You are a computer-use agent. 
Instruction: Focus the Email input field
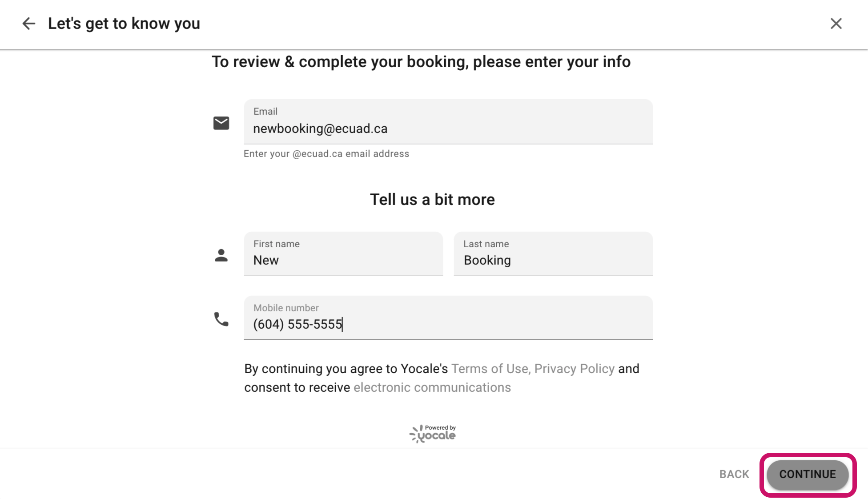448,128
